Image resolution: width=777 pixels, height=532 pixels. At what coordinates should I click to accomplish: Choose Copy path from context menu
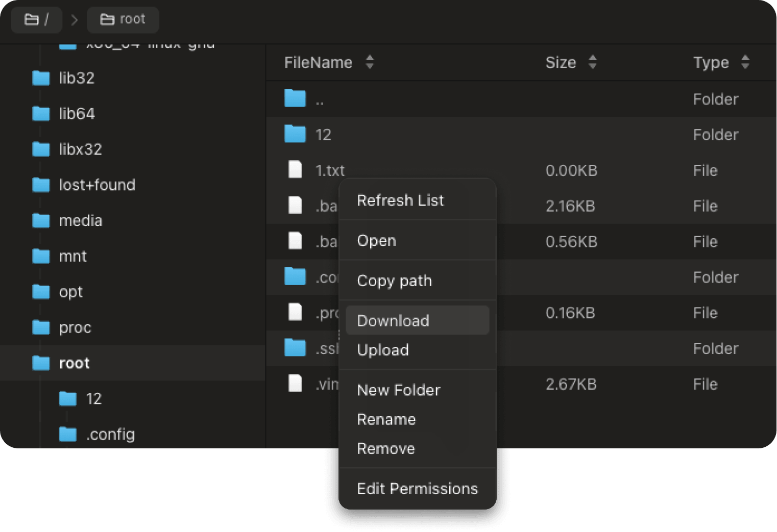point(394,281)
